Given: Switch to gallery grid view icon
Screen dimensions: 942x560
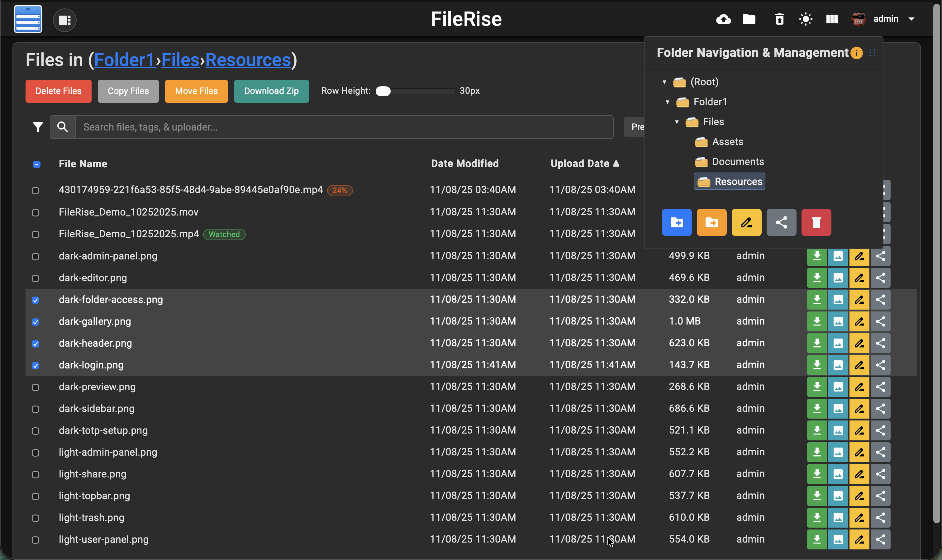Looking at the screenshot, I should tap(831, 19).
